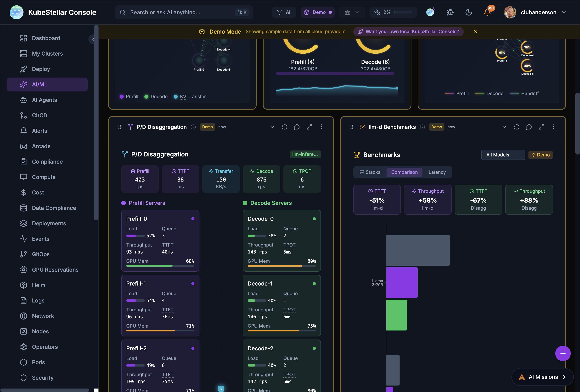Refresh the P/D Disaggregation card
Viewport: 580px width, 392px height.
(x=285, y=127)
